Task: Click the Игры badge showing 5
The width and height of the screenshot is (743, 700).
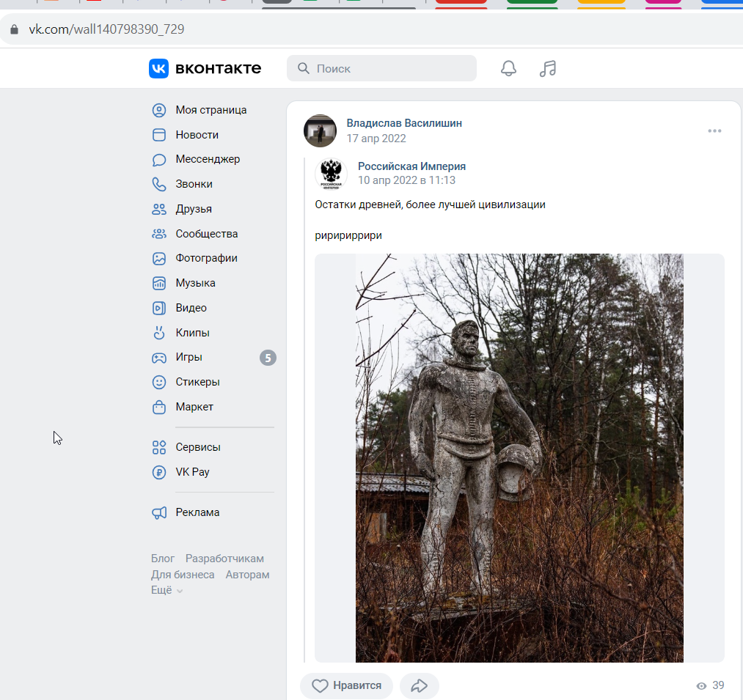Action: 268,358
